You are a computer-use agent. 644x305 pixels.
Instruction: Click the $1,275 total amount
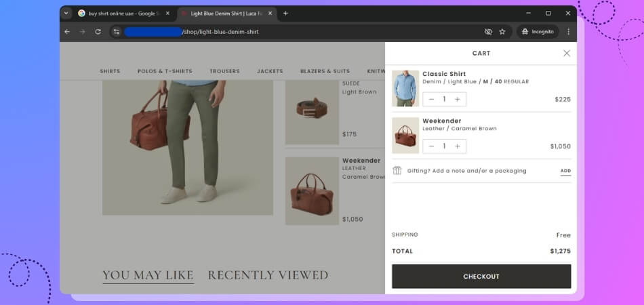tap(560, 251)
